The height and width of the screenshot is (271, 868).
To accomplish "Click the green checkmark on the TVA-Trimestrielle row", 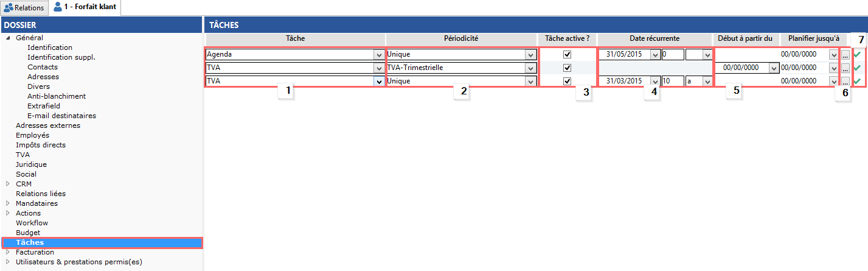I will click(857, 68).
